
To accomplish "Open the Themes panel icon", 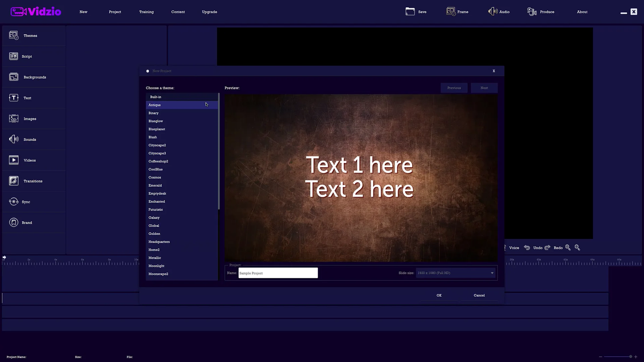I will click(14, 35).
